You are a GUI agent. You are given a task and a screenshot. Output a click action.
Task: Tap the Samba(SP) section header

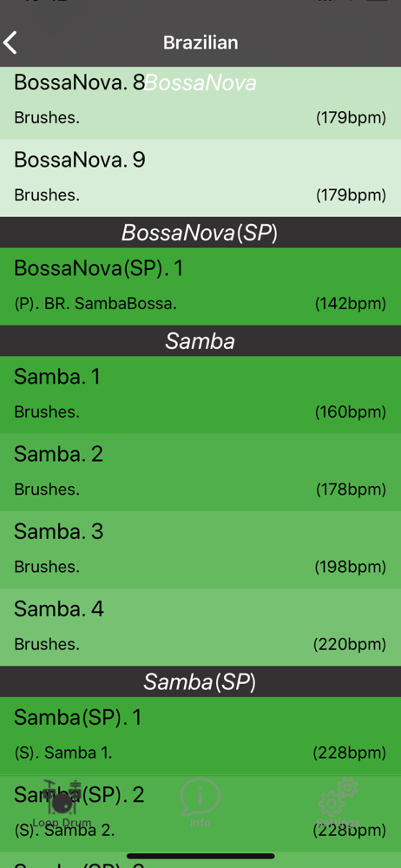pyautogui.click(x=200, y=681)
